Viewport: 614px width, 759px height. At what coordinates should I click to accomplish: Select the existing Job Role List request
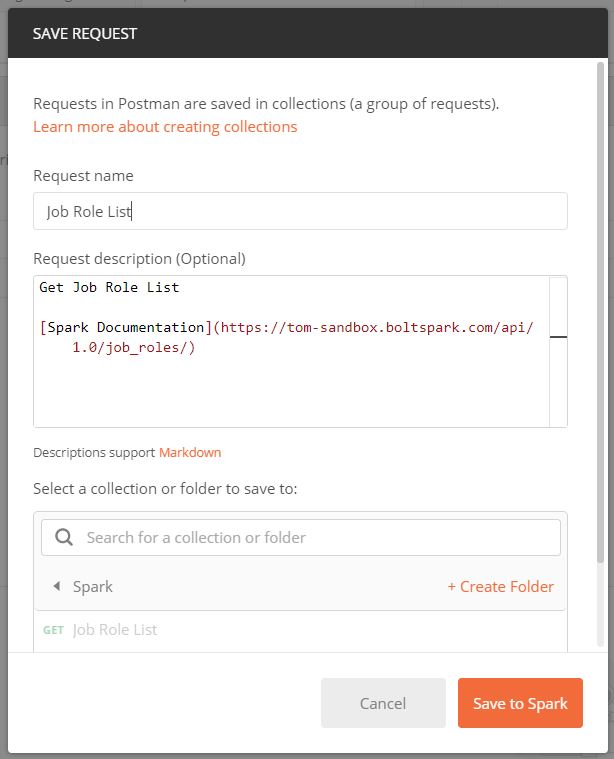click(115, 630)
